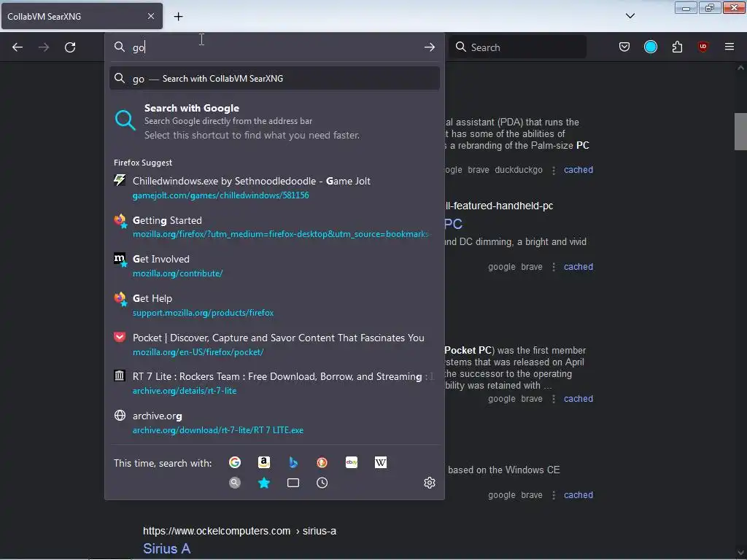Click the Search box in toolbar
The image size is (747, 560).
pyautogui.click(x=517, y=47)
